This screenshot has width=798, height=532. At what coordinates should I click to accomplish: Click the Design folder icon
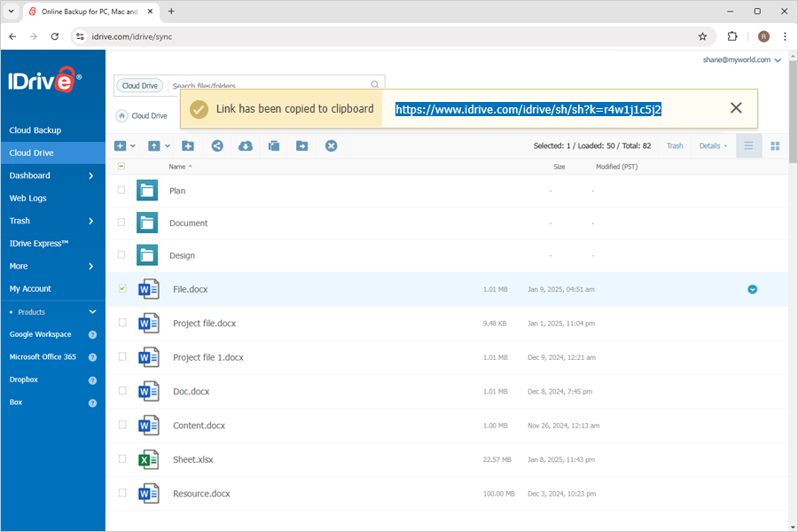(147, 255)
